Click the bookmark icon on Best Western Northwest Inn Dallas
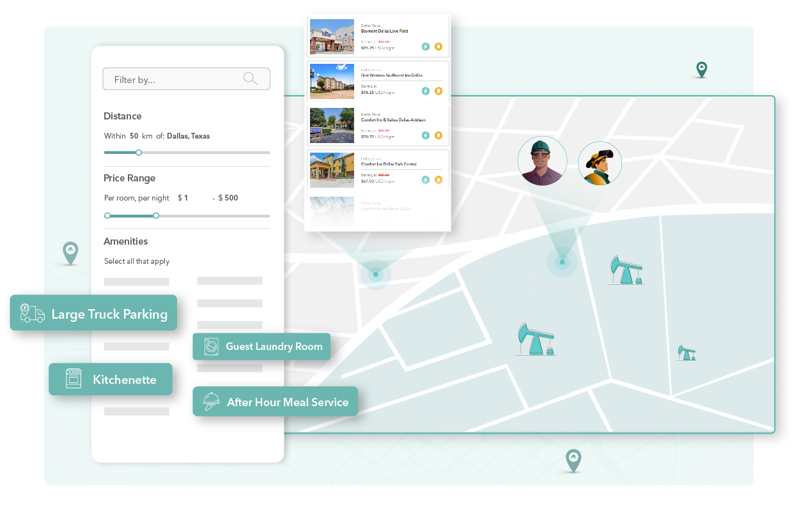 tap(438, 91)
